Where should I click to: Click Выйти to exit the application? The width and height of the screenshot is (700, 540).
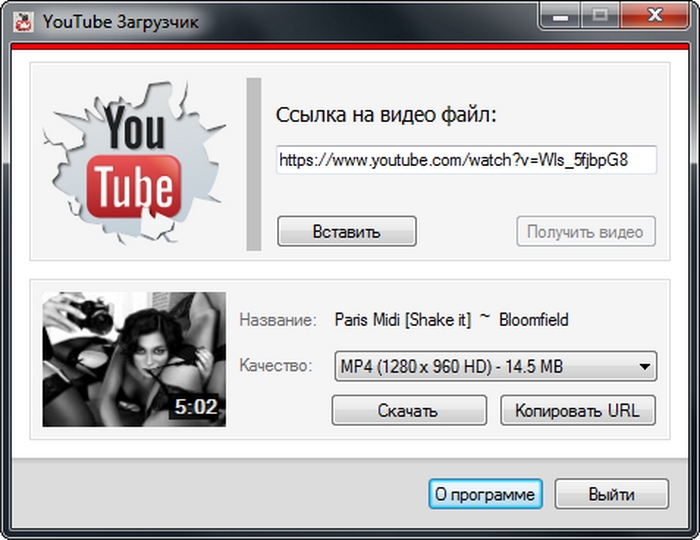pos(610,494)
